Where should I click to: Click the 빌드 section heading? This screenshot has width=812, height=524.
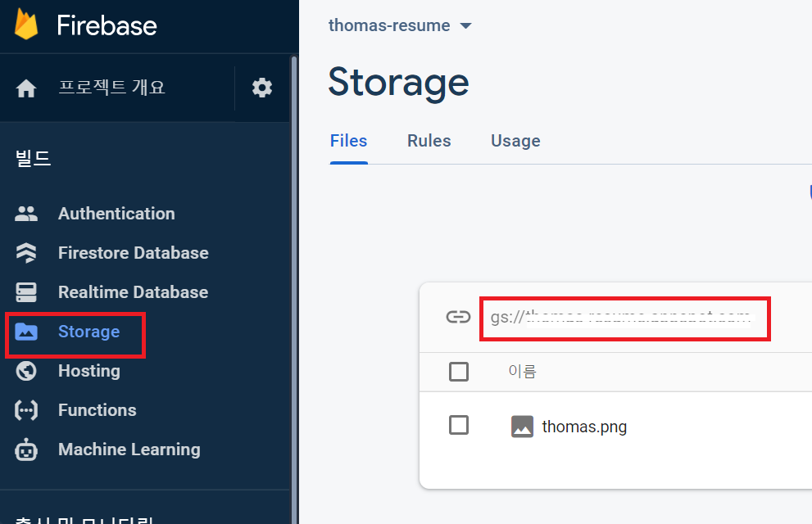tap(33, 158)
